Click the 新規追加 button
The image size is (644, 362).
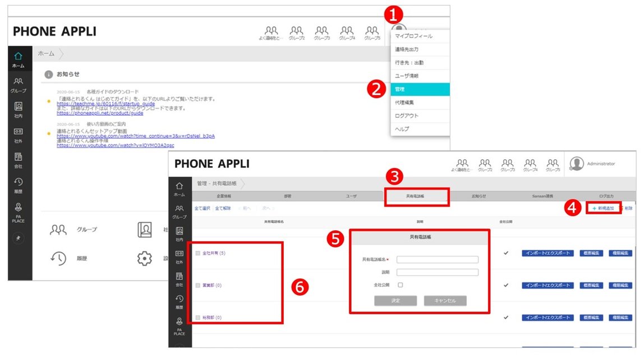click(x=603, y=208)
